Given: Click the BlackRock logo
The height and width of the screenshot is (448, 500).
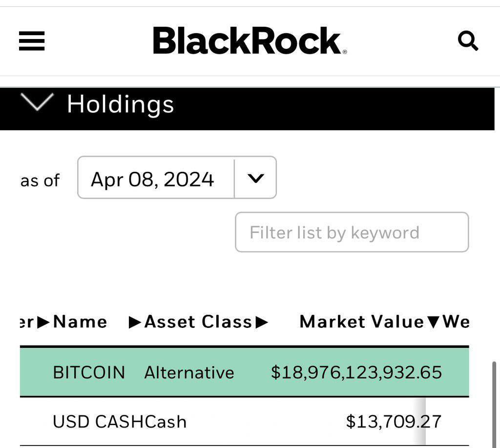Looking at the screenshot, I should click(250, 41).
